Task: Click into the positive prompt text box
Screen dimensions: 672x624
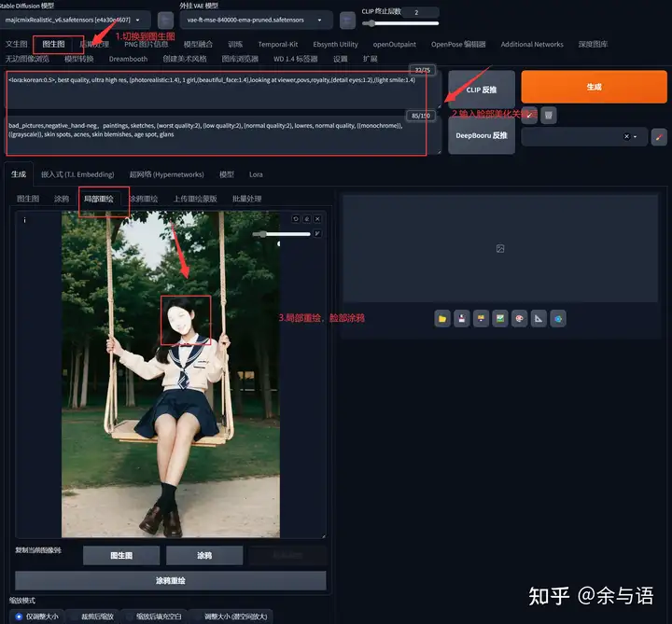Action: tap(222, 90)
